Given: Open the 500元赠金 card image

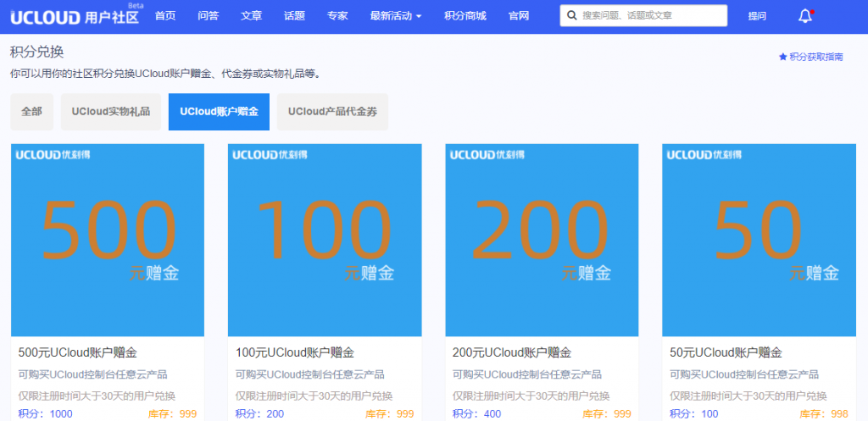Looking at the screenshot, I should (x=108, y=240).
